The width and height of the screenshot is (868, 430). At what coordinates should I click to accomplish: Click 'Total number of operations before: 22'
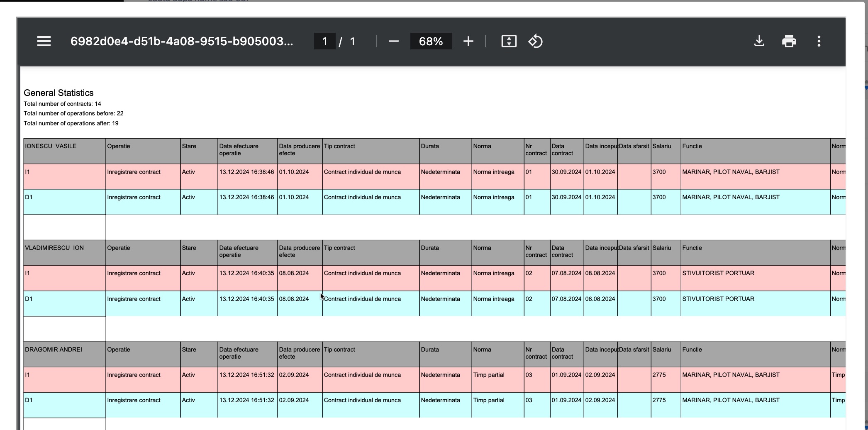coord(73,113)
